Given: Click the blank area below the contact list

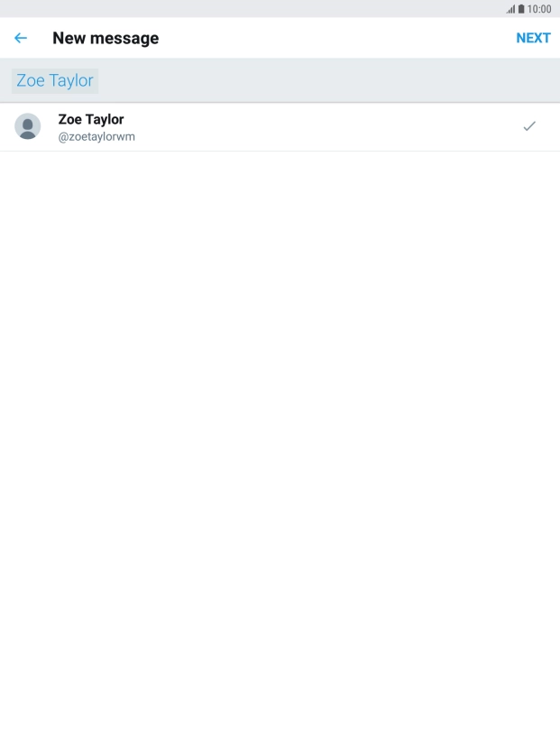Looking at the screenshot, I should 280,447.
